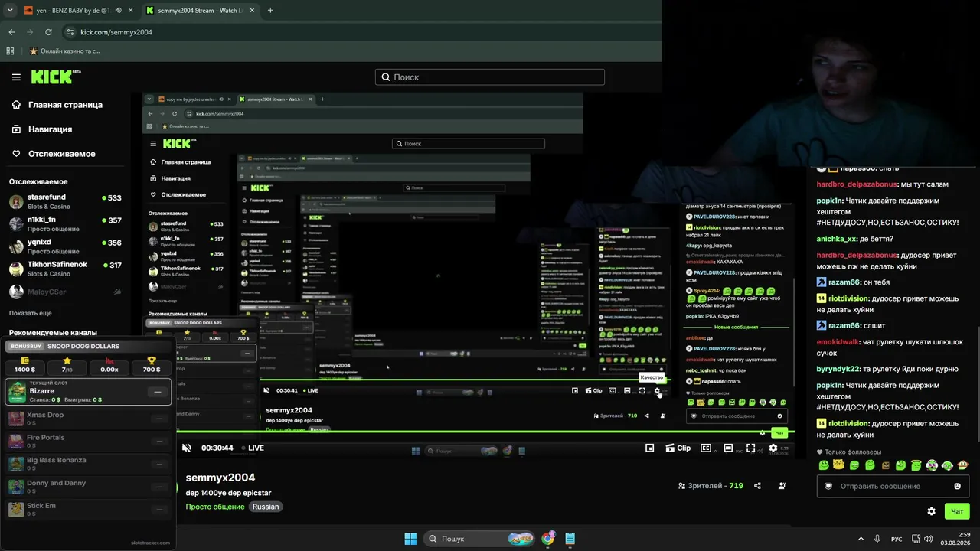
Task: Click the 1400 $ wallet balance icon
Action: point(24,360)
